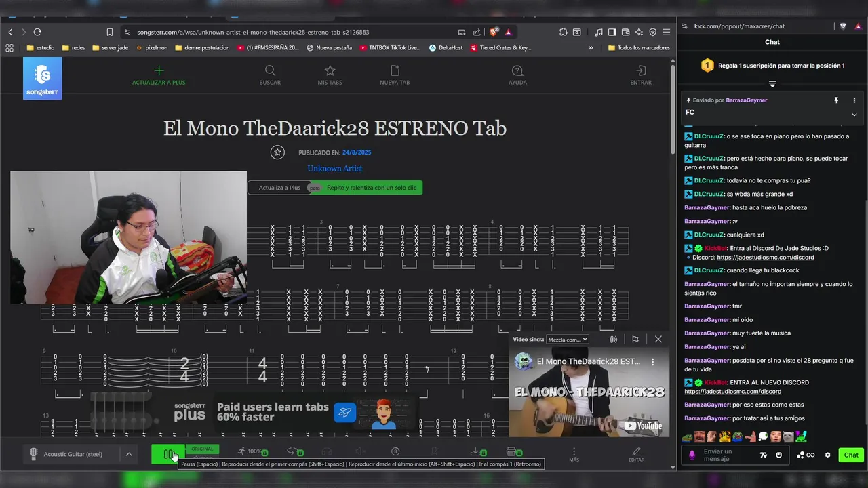This screenshot has width=868, height=488.
Task: Open video sync Mezcla dropdown
Action: (x=568, y=340)
